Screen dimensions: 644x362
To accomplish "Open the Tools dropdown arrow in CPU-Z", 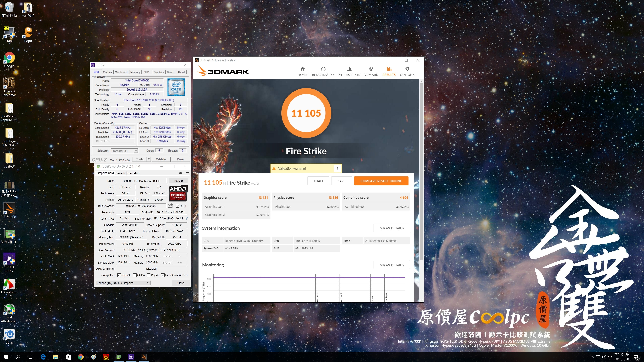I will tap(148, 159).
